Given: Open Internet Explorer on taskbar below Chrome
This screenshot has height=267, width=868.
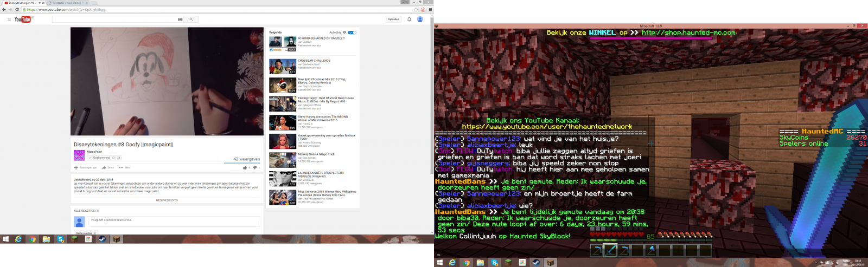Looking at the screenshot, I should [18, 239].
